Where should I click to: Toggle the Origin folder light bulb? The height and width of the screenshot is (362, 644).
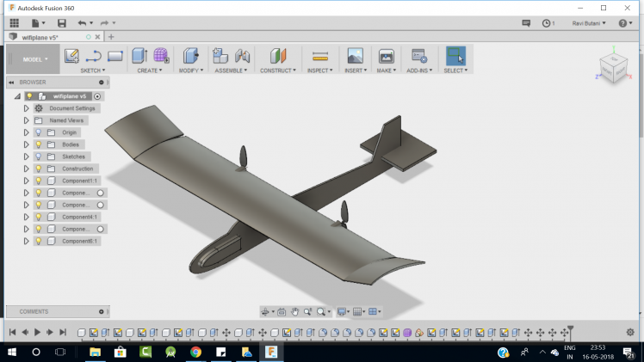coord(39,132)
